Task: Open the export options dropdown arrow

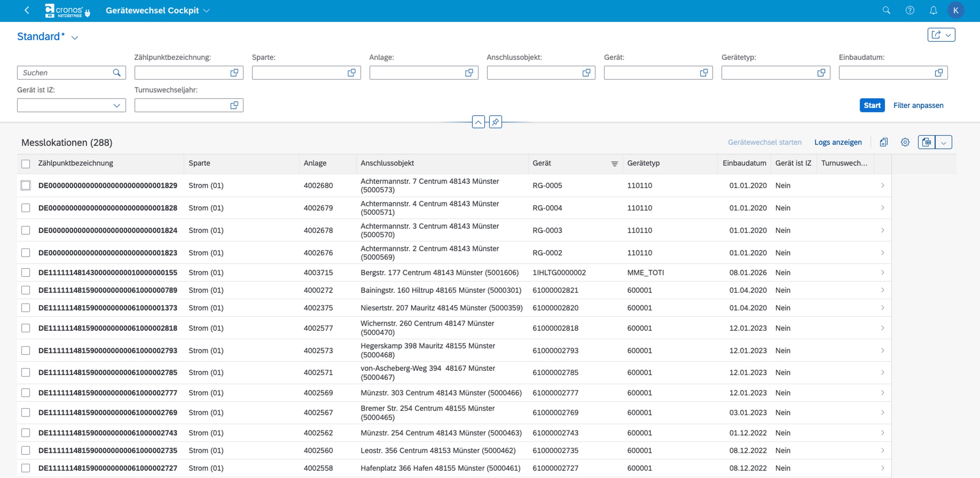Action: [x=943, y=142]
